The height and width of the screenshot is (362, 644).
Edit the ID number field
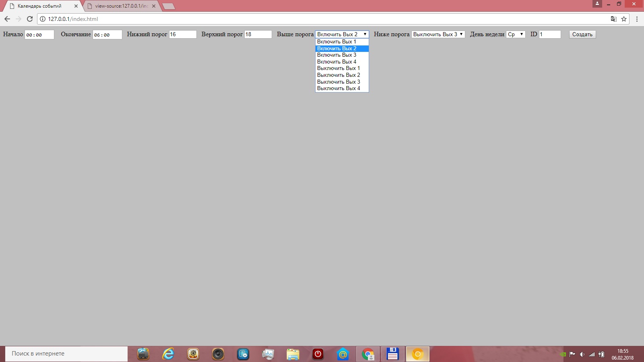point(550,35)
